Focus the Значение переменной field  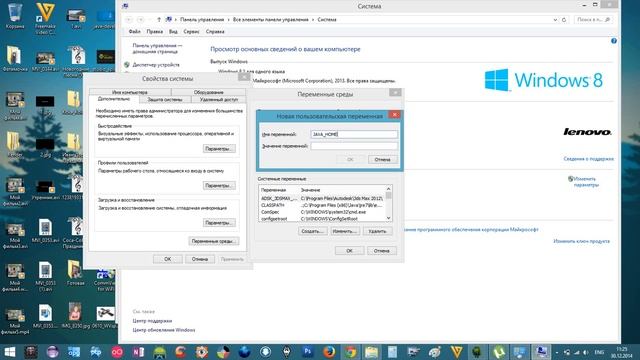tap(354, 146)
